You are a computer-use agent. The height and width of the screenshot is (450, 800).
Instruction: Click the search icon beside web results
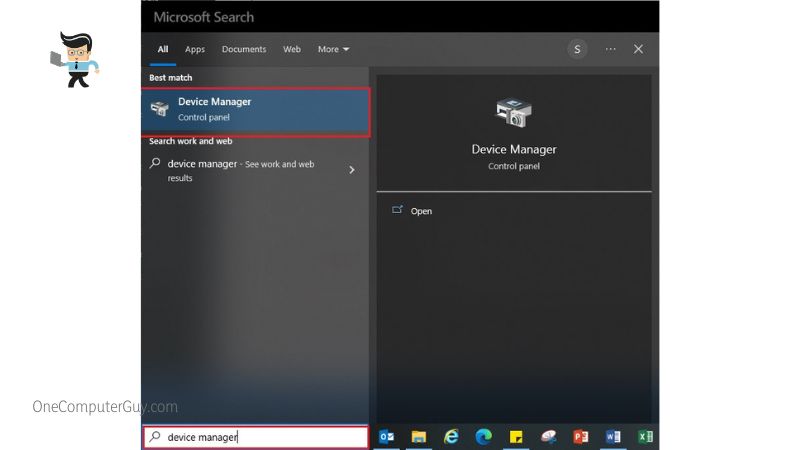coord(155,163)
